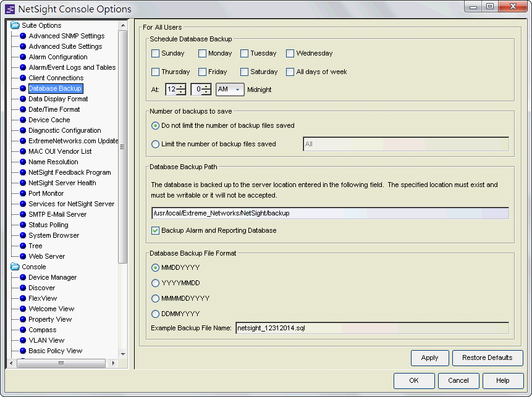Click blue bullet icon beside Client Connections
The image size is (532, 397).
23,78
